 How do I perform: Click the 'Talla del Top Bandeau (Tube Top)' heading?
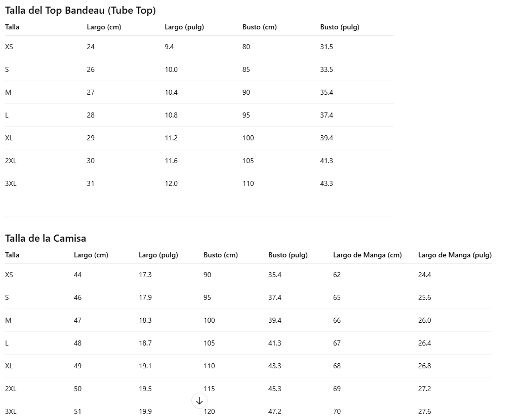point(80,11)
